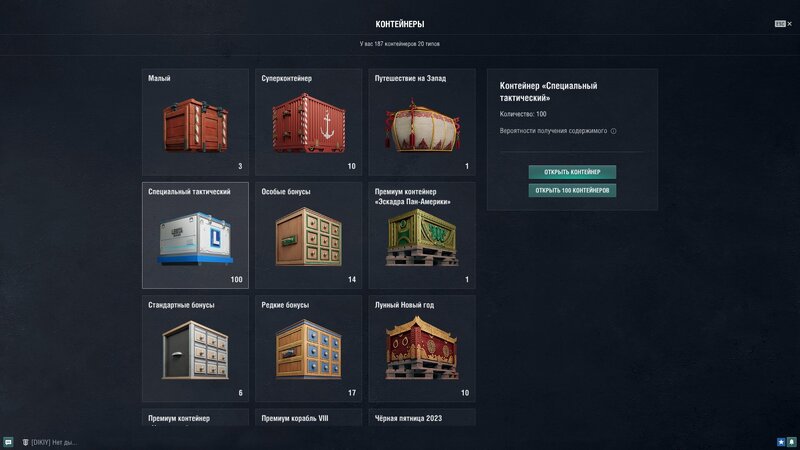Select the Редкие бонусы container
This screenshot has width=800, height=450.
click(309, 349)
